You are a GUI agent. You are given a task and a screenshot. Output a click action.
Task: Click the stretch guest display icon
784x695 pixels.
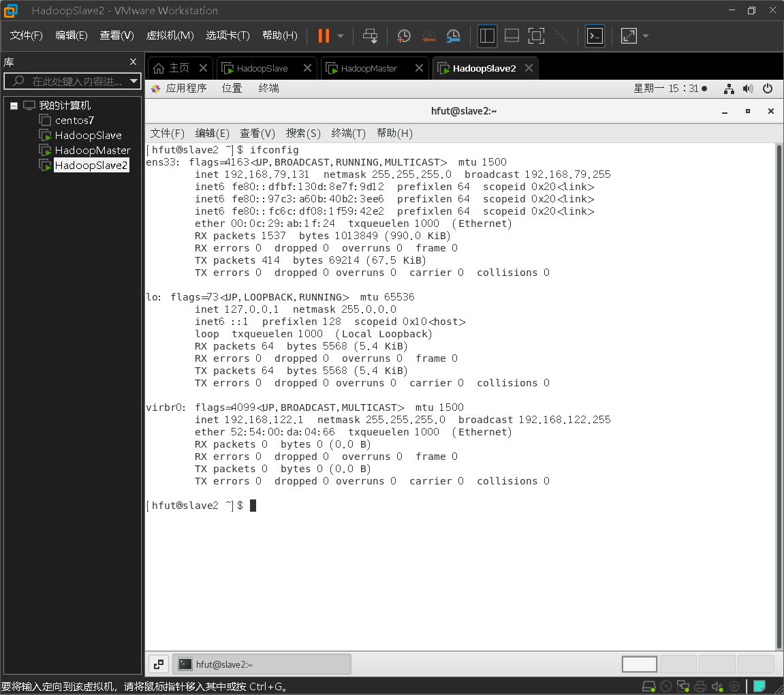click(629, 36)
